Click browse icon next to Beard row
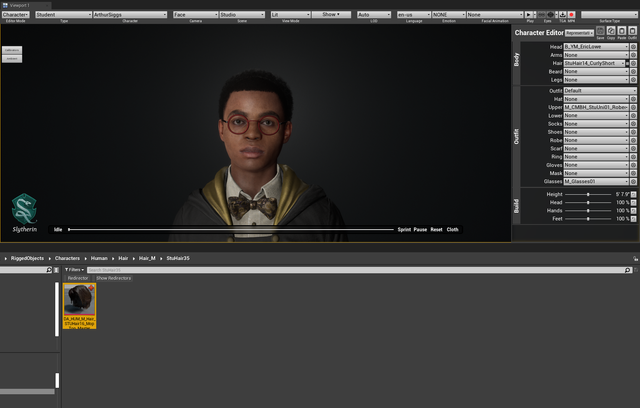The height and width of the screenshot is (408, 640). click(x=633, y=71)
